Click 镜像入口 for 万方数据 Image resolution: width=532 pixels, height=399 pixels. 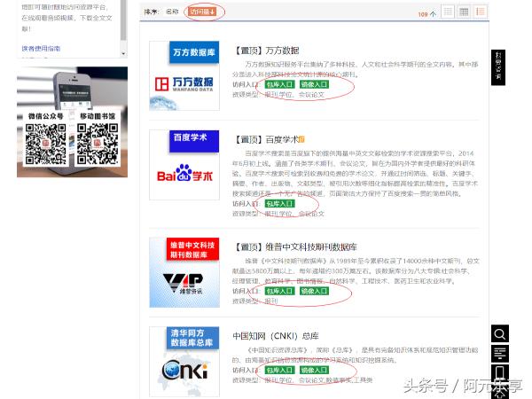pos(314,84)
